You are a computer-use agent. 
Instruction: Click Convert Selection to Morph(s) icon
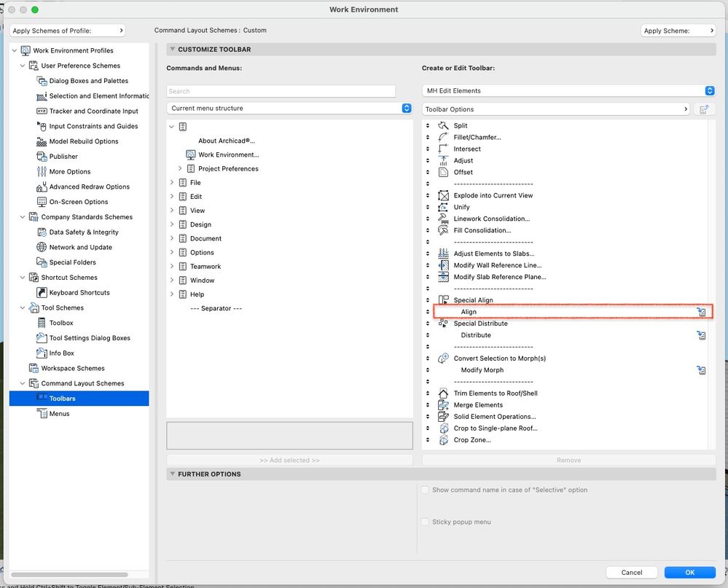(x=443, y=358)
